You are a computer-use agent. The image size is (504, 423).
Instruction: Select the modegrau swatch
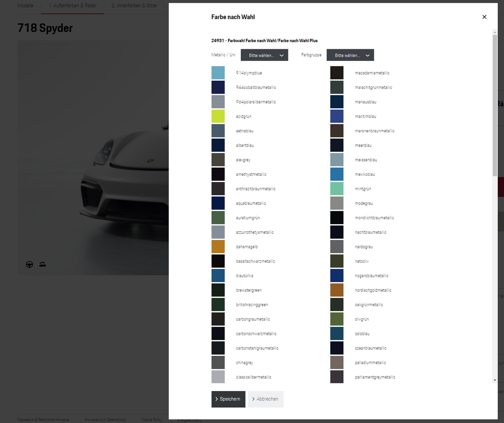point(337,203)
